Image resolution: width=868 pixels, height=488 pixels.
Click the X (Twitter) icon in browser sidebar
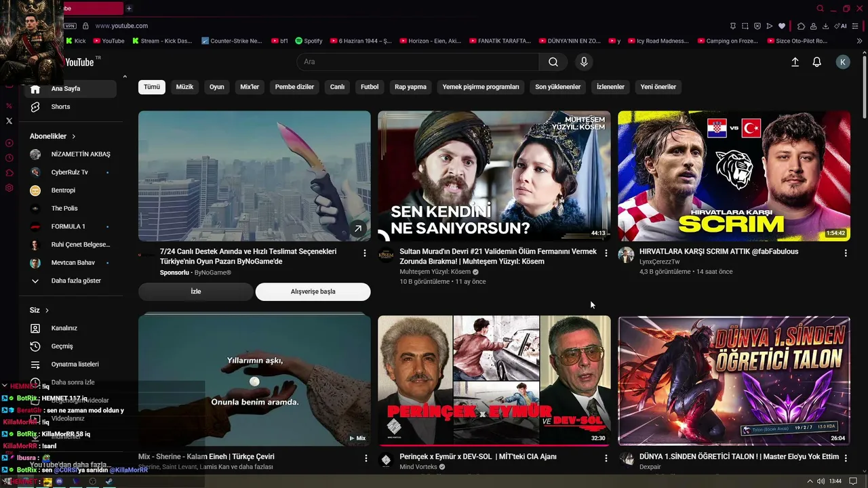(9, 121)
